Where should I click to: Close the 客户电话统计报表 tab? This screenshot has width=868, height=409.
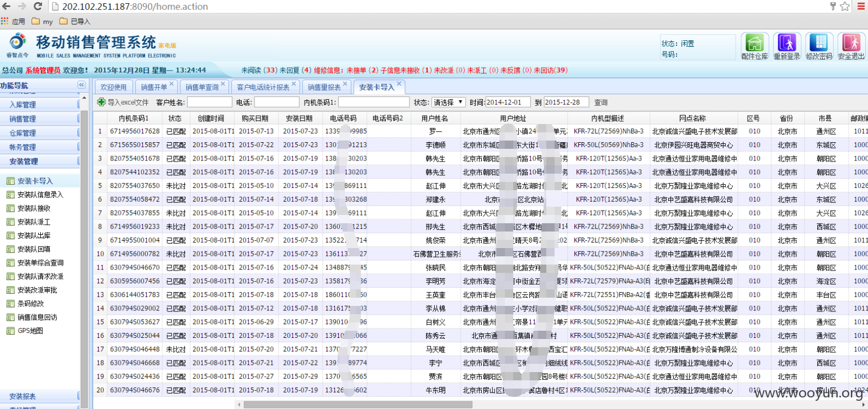pyautogui.click(x=294, y=84)
